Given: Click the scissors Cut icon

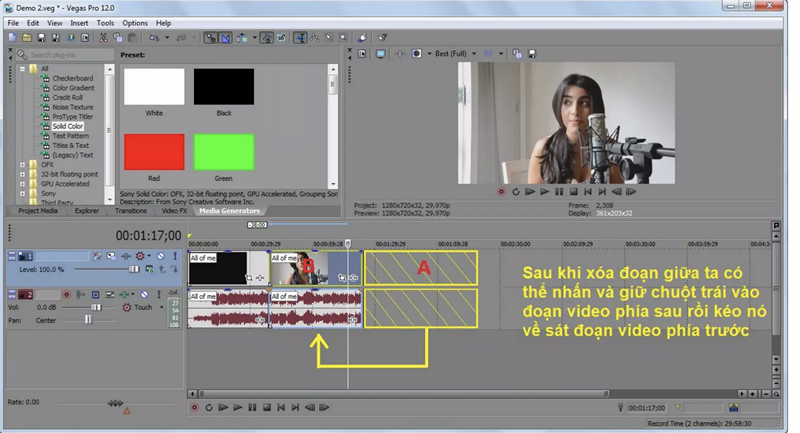Looking at the screenshot, I should pos(104,38).
